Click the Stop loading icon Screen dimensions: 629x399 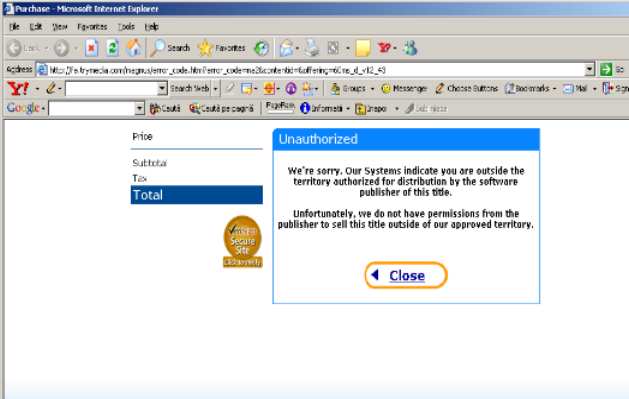point(91,49)
